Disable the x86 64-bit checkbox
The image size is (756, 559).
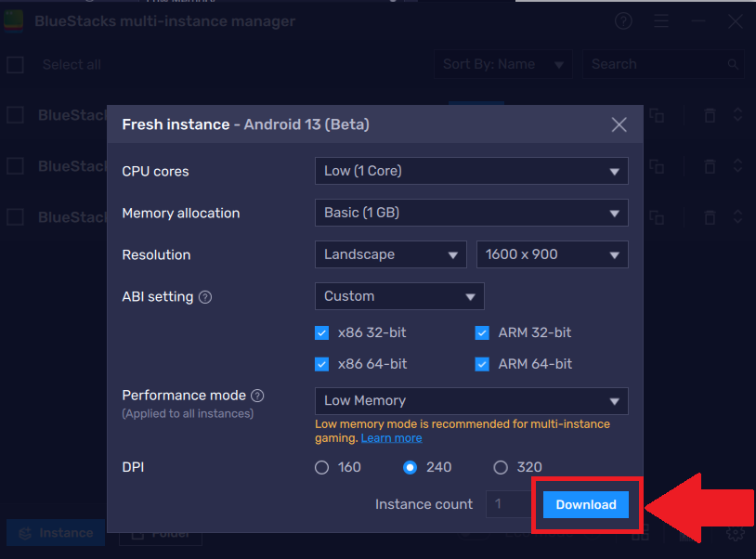[321, 364]
